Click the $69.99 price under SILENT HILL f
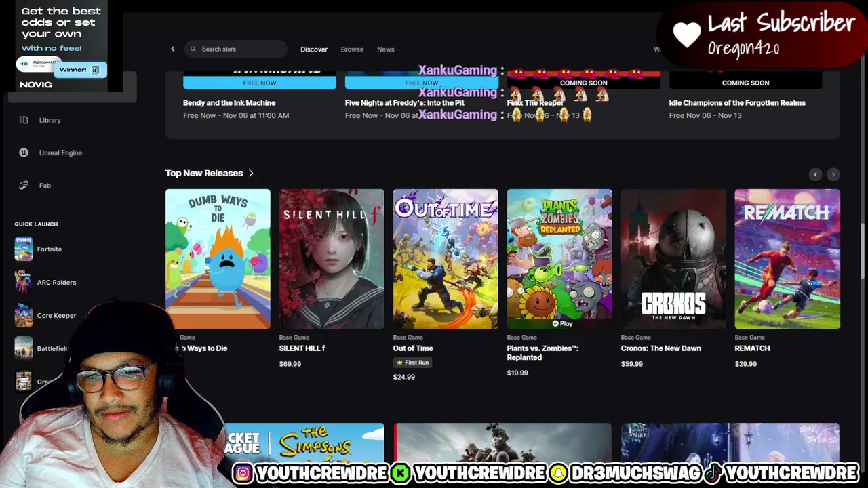This screenshot has height=488, width=868. coord(290,364)
